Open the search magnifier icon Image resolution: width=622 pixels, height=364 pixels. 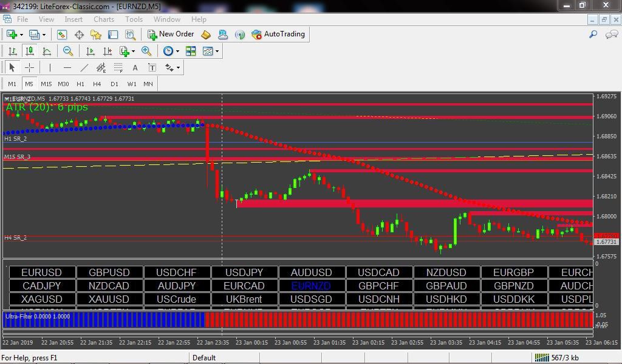(593, 35)
